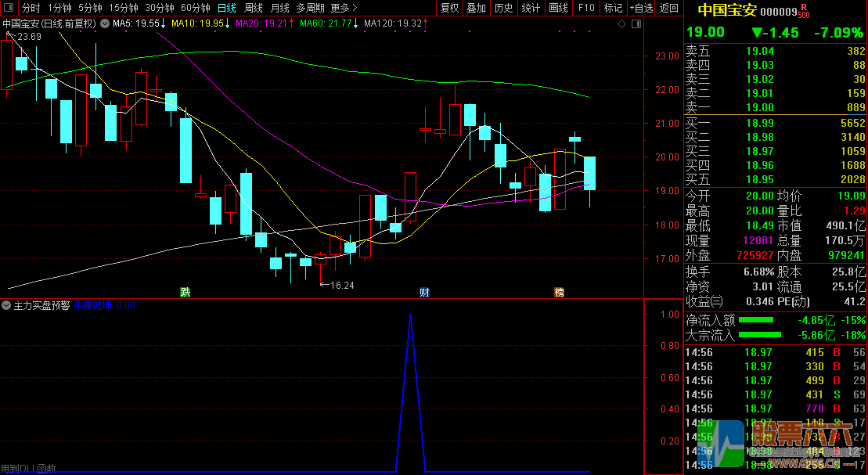The height and width of the screenshot is (475, 868).
Task: Switch to the 周线 weekly tab
Action: (x=254, y=8)
